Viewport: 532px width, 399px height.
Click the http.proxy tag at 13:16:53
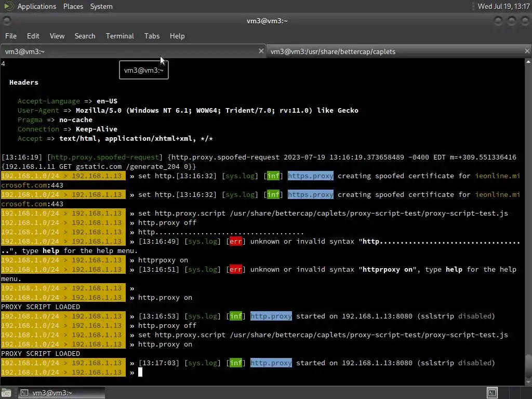271,316
